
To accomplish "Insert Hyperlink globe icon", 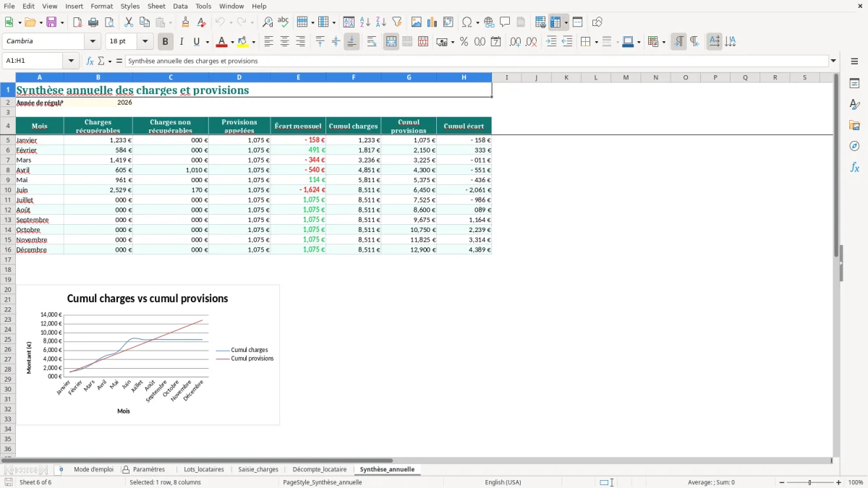I will (x=489, y=22).
